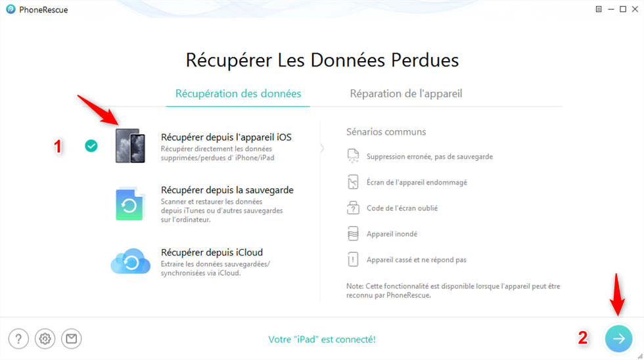Image resolution: width=644 pixels, height=360 pixels.
Task: Click the chevron arrow beside iOS device option
Action: click(322, 148)
